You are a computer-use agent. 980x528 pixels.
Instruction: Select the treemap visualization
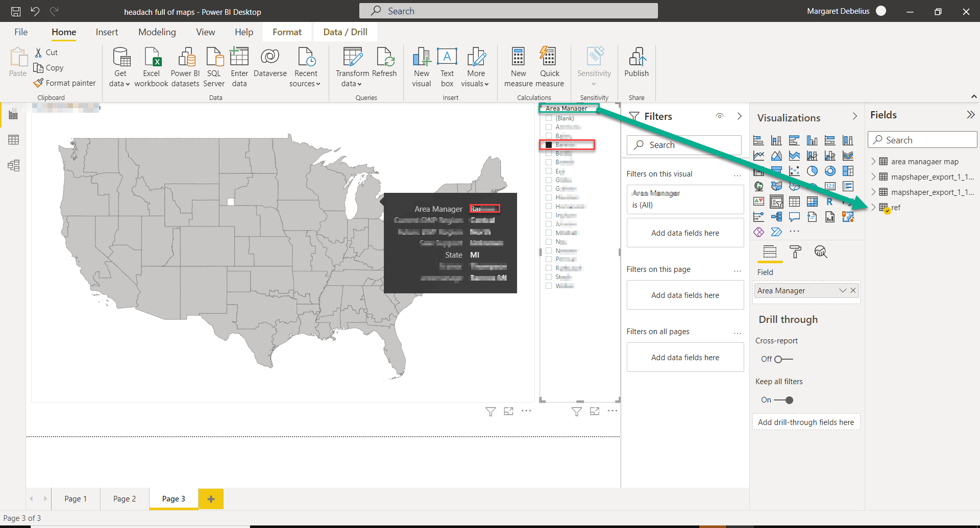coord(848,171)
